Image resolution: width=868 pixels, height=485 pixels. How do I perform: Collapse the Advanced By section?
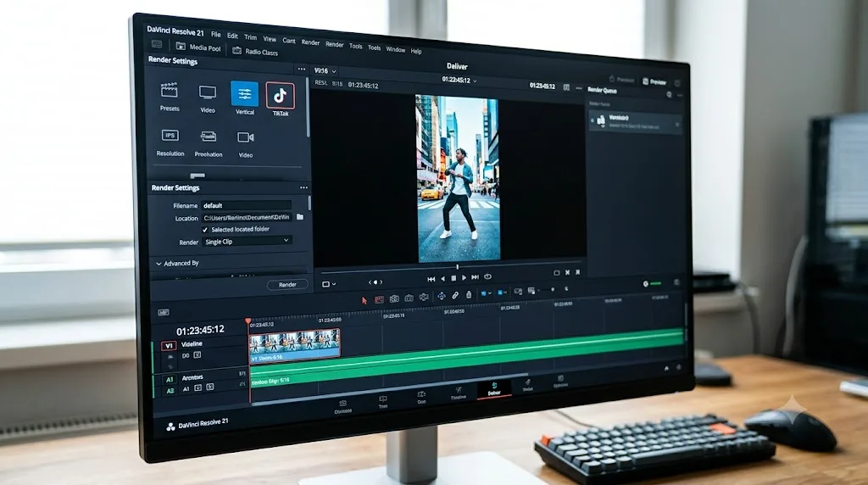pos(159,264)
